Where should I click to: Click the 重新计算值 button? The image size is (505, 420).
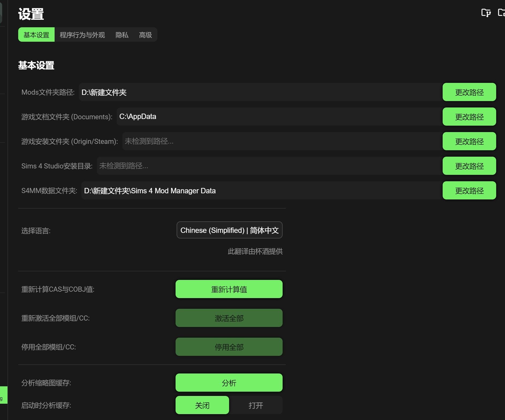[x=229, y=289]
